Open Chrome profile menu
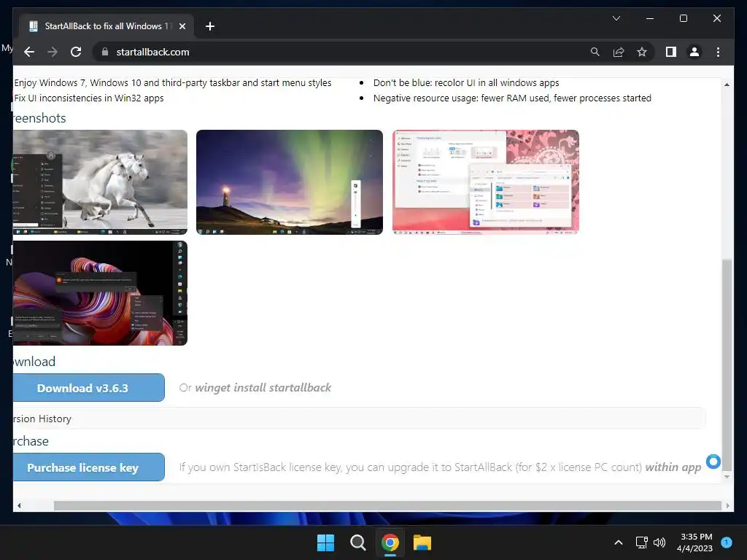Screen dimensions: 747x560 point(694,52)
